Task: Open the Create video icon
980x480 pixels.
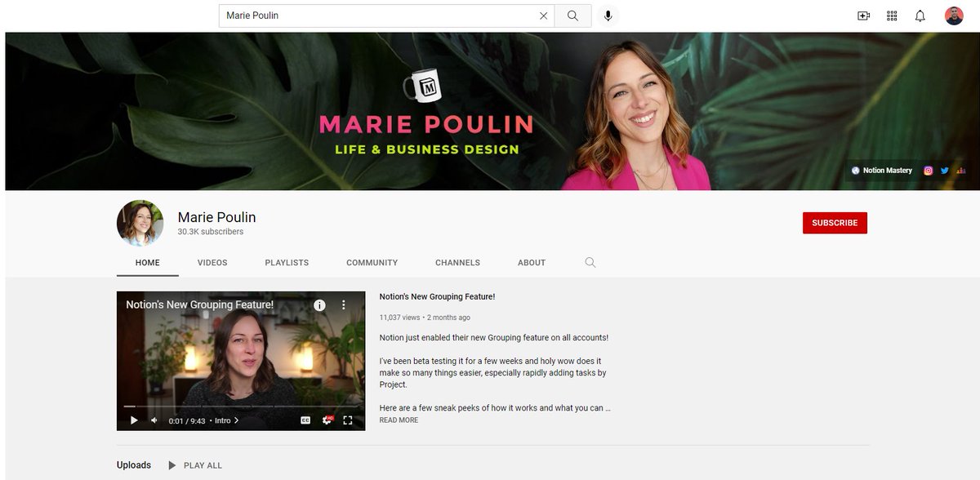Action: pyautogui.click(x=863, y=16)
